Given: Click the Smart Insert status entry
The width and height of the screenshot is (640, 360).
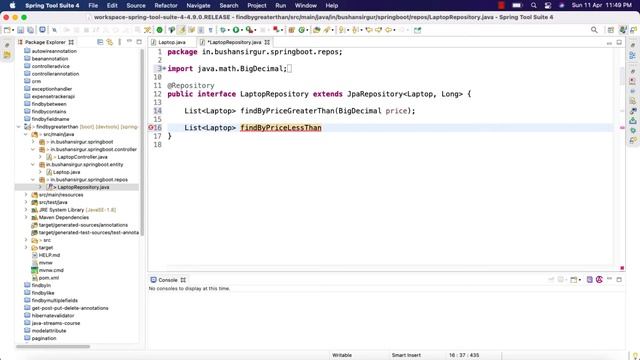Looking at the screenshot, I should (406, 355).
